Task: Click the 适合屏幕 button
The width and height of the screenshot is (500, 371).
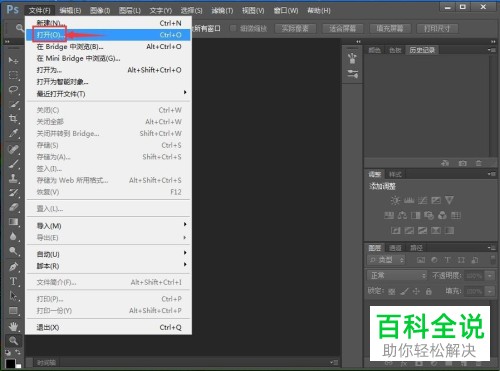Action: tap(342, 29)
